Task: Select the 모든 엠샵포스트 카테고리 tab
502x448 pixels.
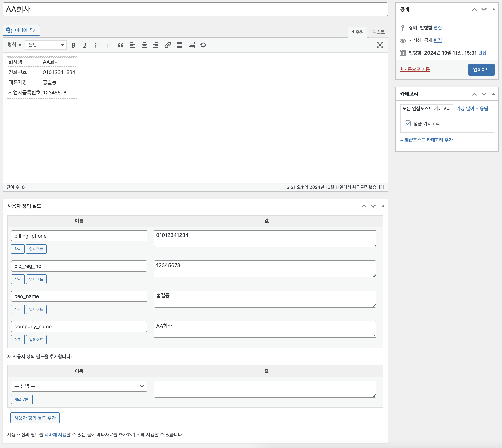Action: [x=426, y=108]
